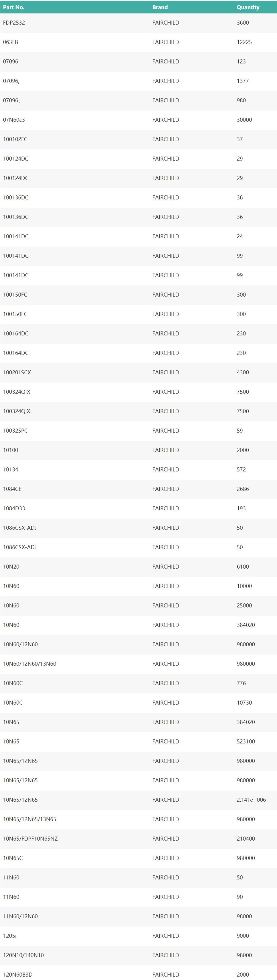Click part number 1084D33
The image size is (277, 980).
coord(14,508)
